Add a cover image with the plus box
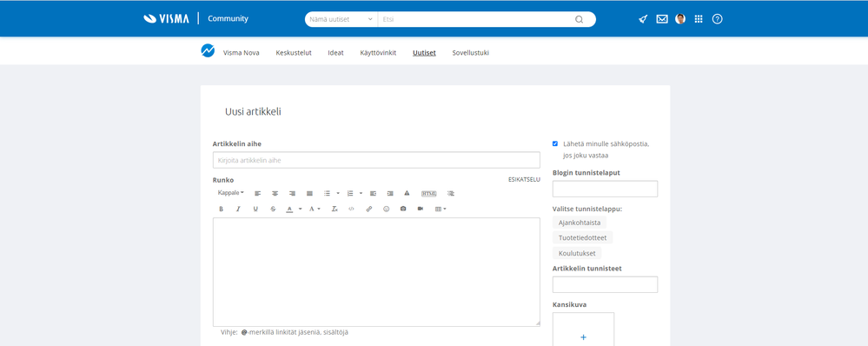Image resolution: width=868 pixels, height=346 pixels. [584, 329]
